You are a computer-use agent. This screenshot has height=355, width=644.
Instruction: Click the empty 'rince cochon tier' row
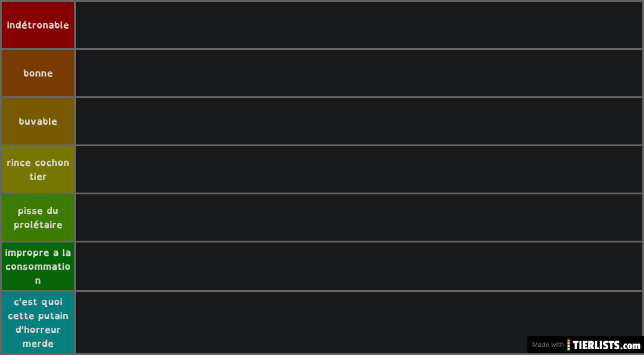(359, 169)
